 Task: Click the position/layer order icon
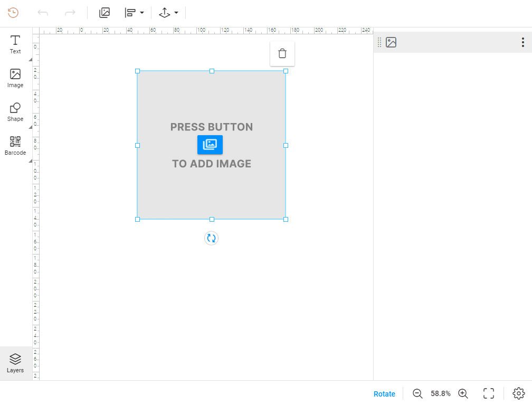point(165,13)
